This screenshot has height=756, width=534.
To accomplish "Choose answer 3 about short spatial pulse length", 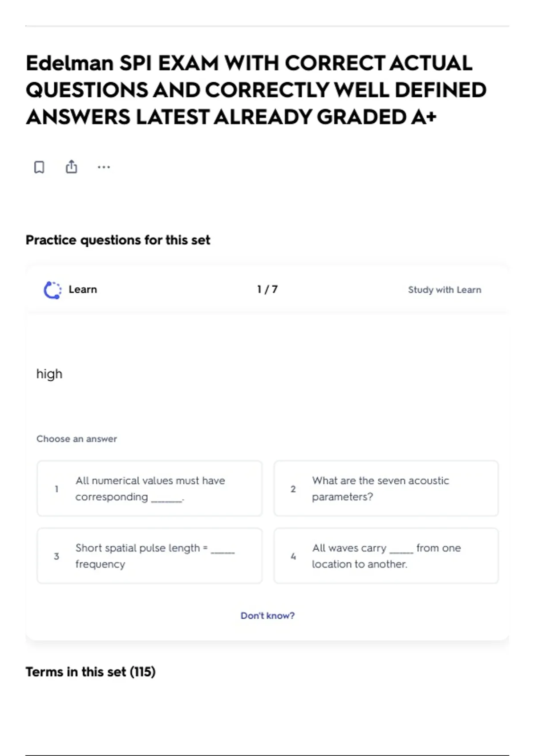I will click(150, 556).
